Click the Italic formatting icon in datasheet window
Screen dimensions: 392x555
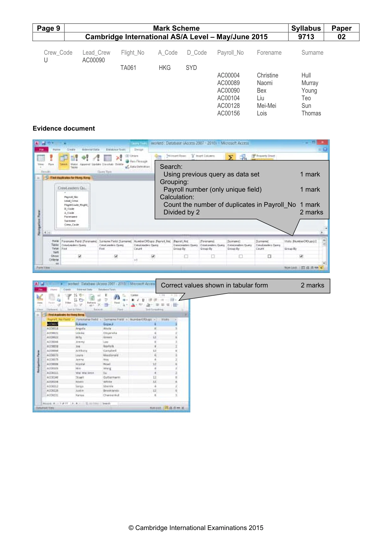pyautogui.click(x=138, y=300)
